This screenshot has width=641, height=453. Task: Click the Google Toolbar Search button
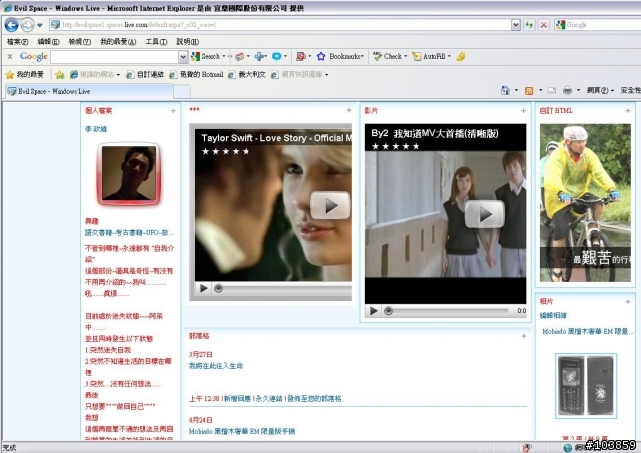(206, 56)
